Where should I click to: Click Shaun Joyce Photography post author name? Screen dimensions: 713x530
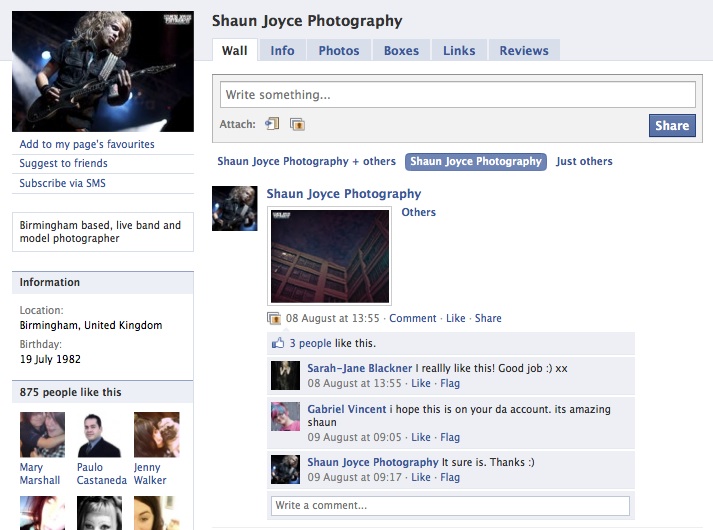[x=343, y=194]
